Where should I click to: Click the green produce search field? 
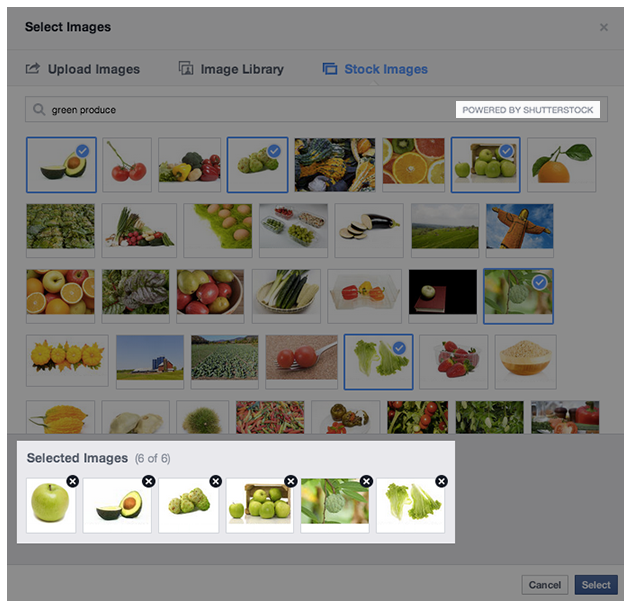[316, 109]
